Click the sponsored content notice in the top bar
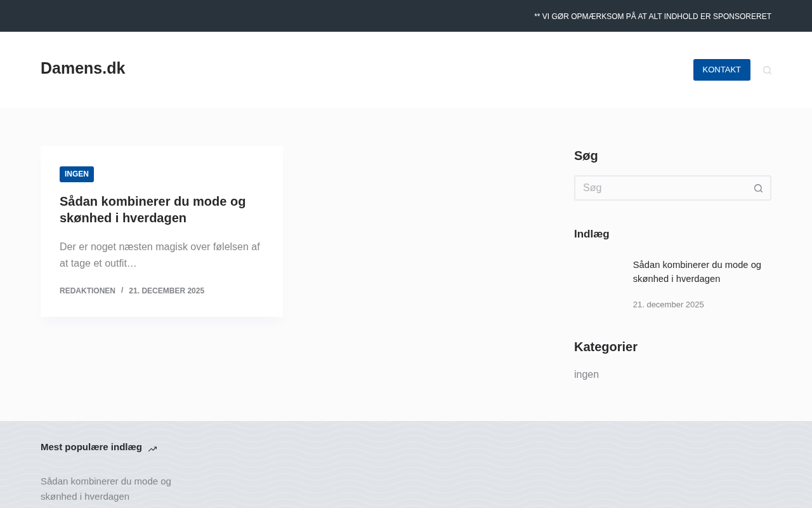This screenshot has width=812, height=508. tap(653, 17)
